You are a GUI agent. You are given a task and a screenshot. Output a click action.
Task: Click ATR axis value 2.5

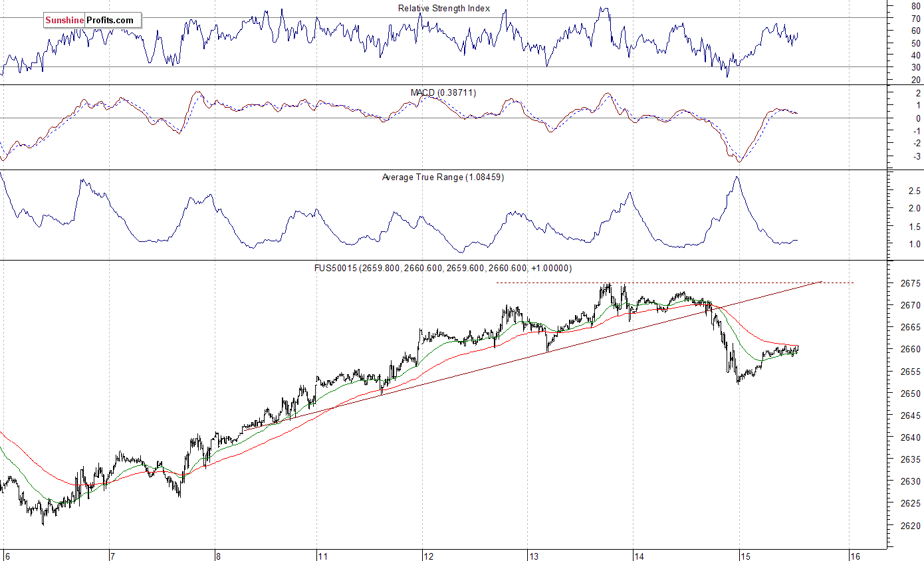click(x=914, y=191)
